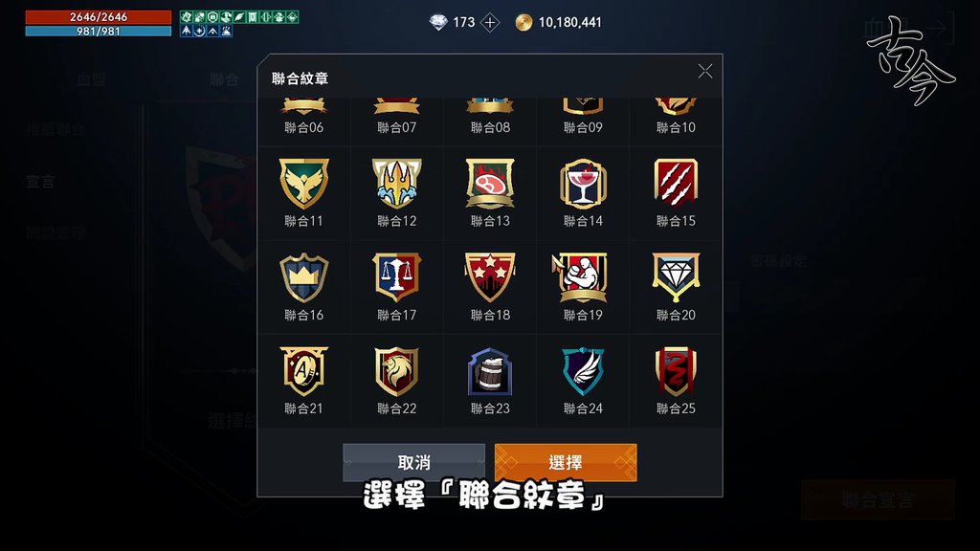Choose the trident emblem 聯合12

pyautogui.click(x=397, y=184)
